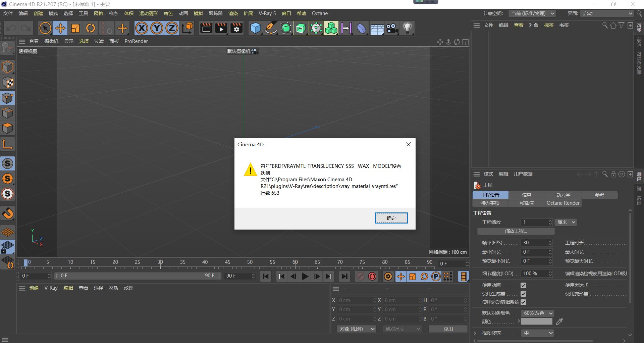The image size is (644, 343).
Task: Switch the coordinate system icon
Action: (x=187, y=28)
